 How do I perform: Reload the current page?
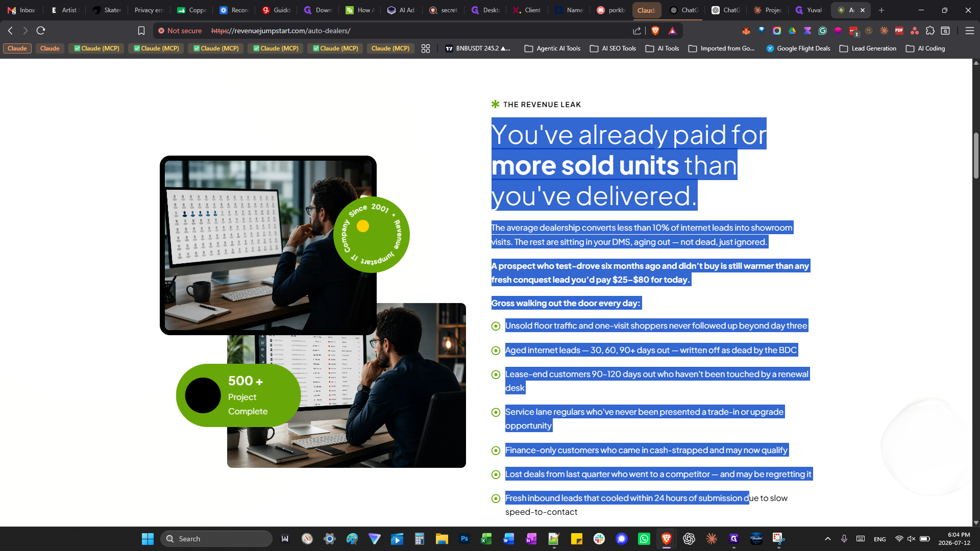[41, 31]
